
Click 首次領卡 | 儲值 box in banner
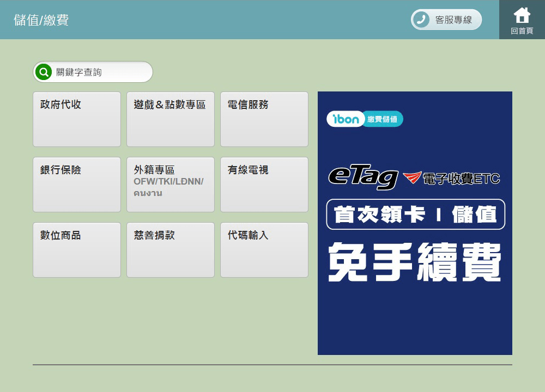[x=415, y=214]
